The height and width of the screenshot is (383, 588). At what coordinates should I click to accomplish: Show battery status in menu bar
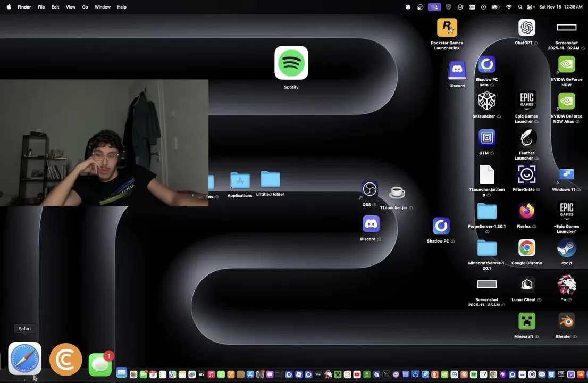point(495,7)
